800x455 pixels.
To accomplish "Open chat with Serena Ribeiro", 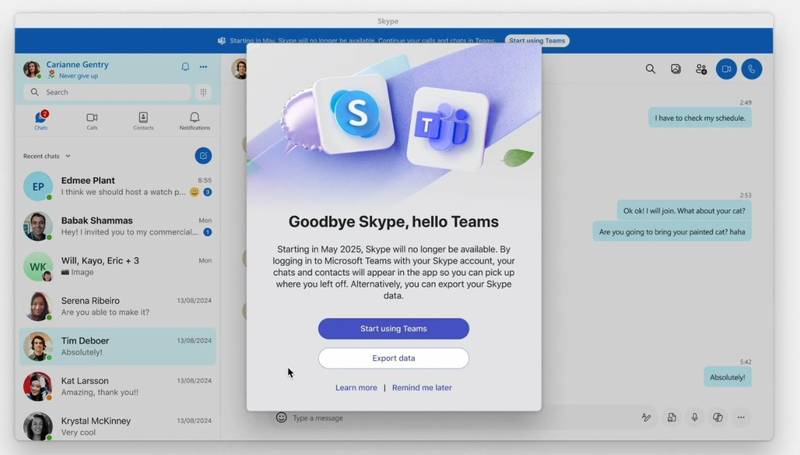I will click(x=118, y=306).
